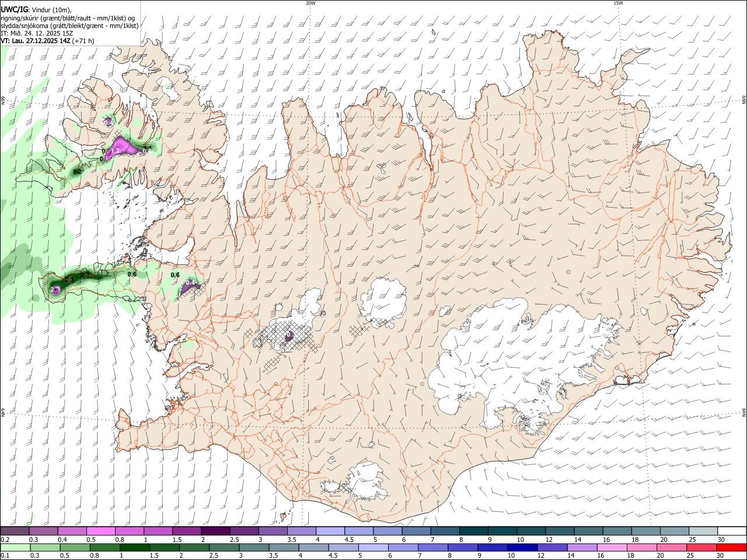Select the darkest green 1 rain legend swatch

[134, 548]
